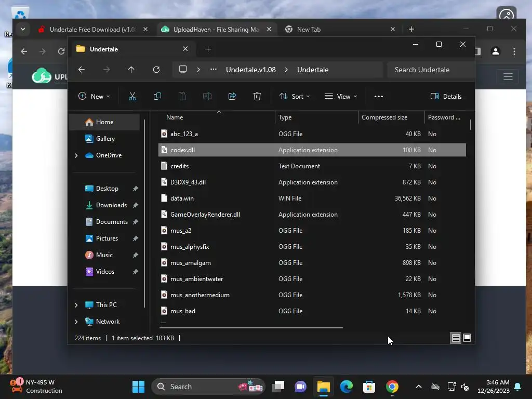The height and width of the screenshot is (399, 532).
Task: Expand the OneDrive tree node
Action: click(x=76, y=155)
